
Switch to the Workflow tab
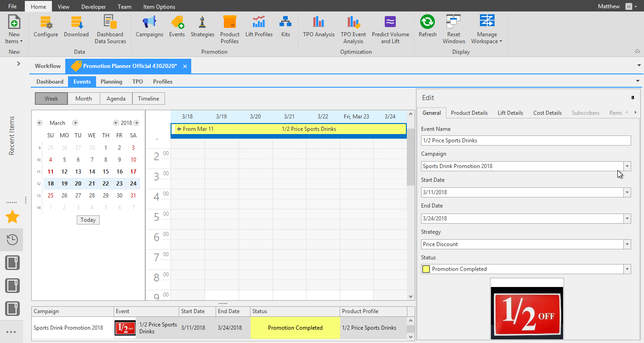click(48, 66)
